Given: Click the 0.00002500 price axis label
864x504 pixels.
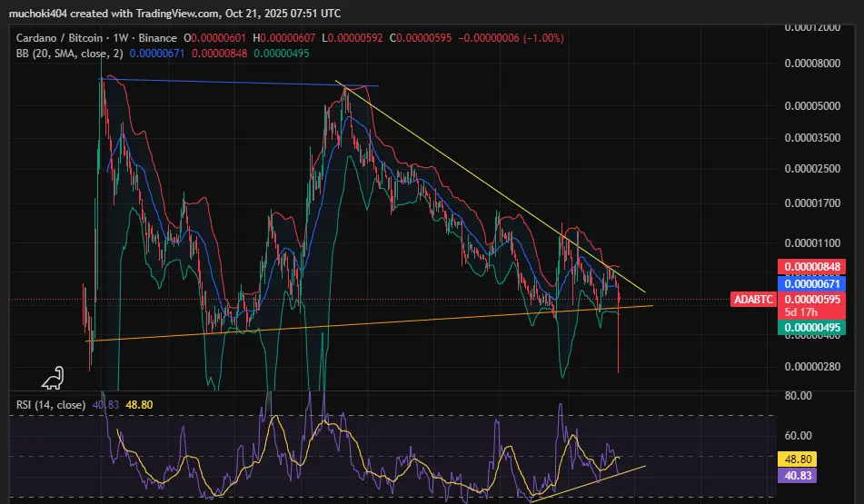Looking at the screenshot, I should click(x=812, y=169).
